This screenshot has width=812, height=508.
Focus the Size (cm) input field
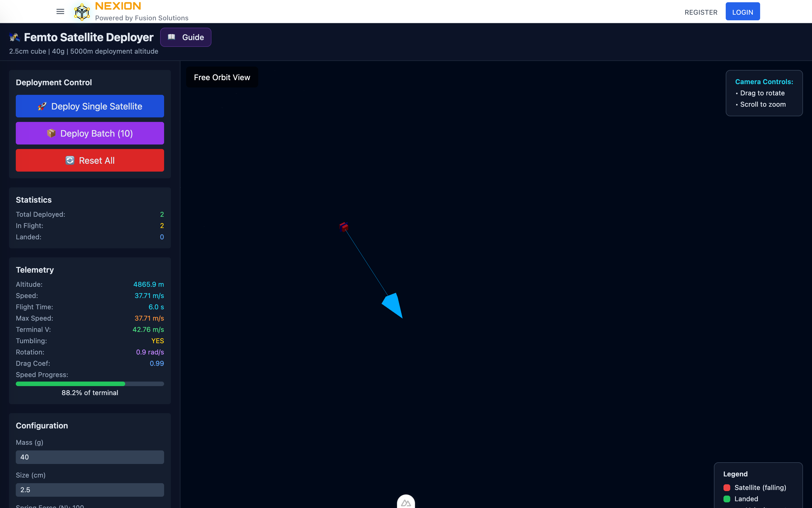tap(90, 490)
